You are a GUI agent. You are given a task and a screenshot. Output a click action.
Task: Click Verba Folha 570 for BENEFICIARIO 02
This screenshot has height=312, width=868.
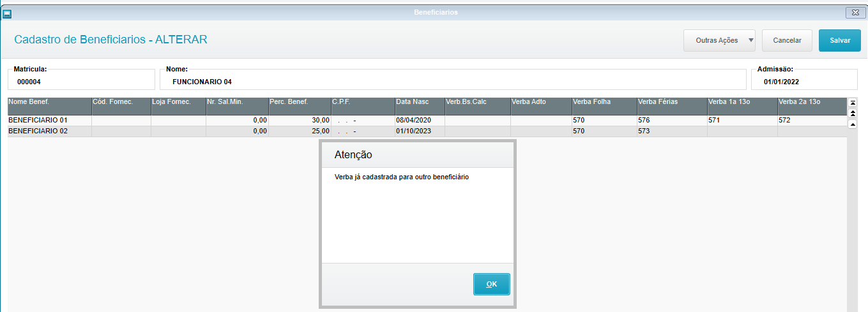point(605,131)
